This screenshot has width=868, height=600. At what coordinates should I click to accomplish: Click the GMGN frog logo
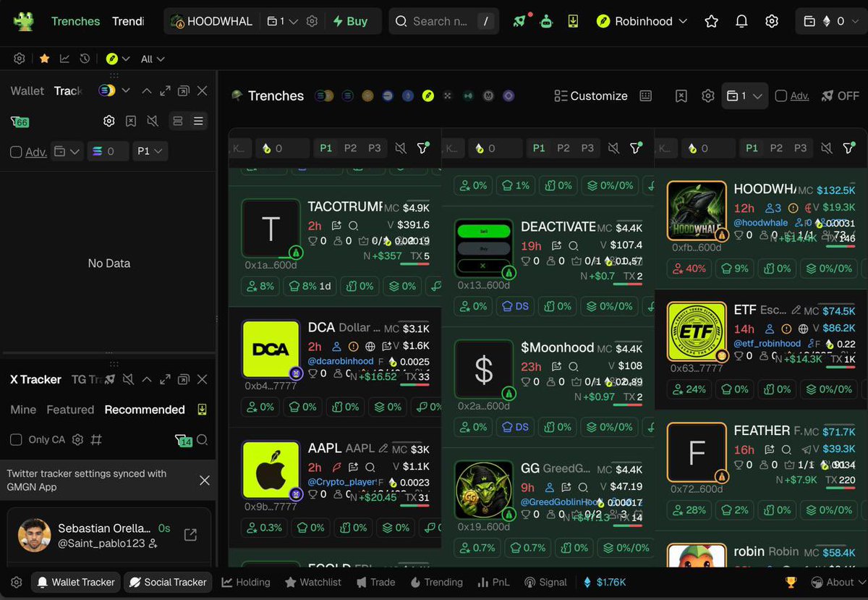click(x=25, y=21)
